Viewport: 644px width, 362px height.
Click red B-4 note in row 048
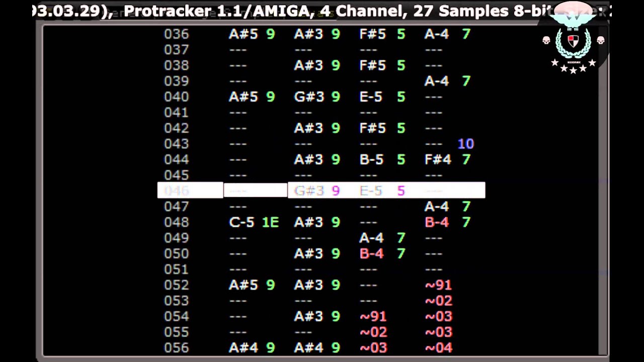click(437, 222)
